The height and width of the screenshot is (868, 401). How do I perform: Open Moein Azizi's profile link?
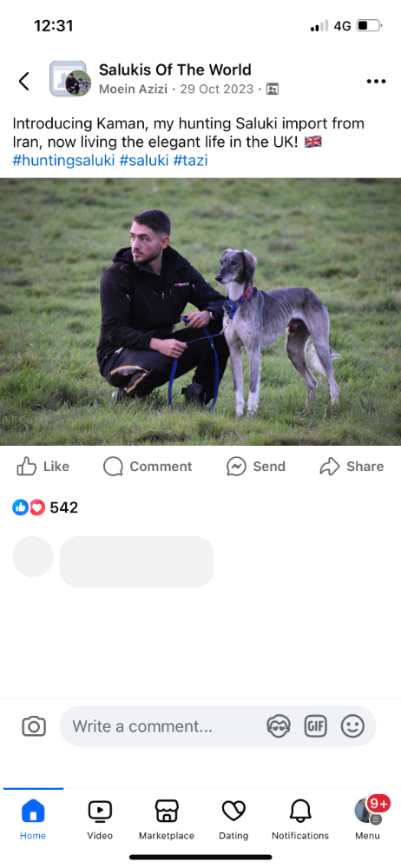pyautogui.click(x=133, y=89)
